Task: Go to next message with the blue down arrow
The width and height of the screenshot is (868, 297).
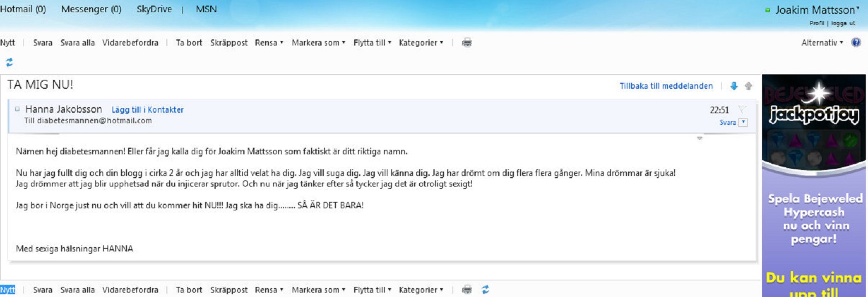Action: click(734, 86)
